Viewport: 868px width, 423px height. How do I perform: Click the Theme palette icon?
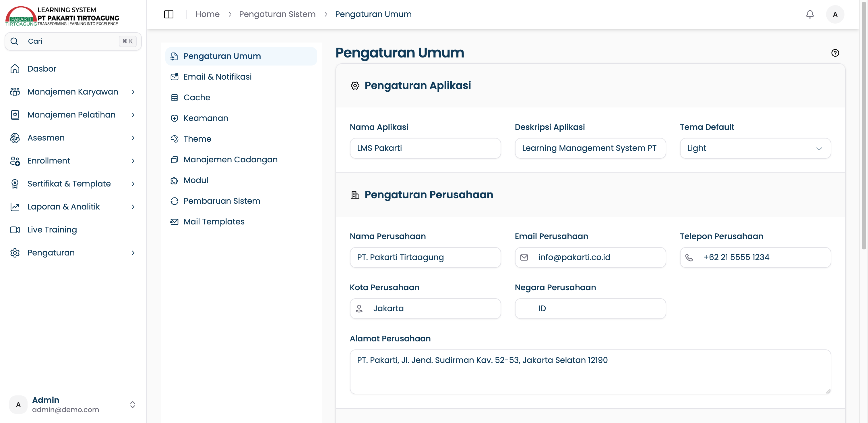(174, 139)
